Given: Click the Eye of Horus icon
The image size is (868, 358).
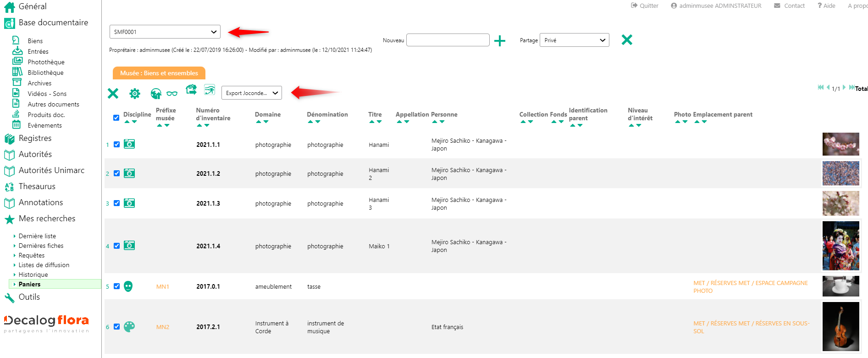Looking at the screenshot, I should 210,90.
